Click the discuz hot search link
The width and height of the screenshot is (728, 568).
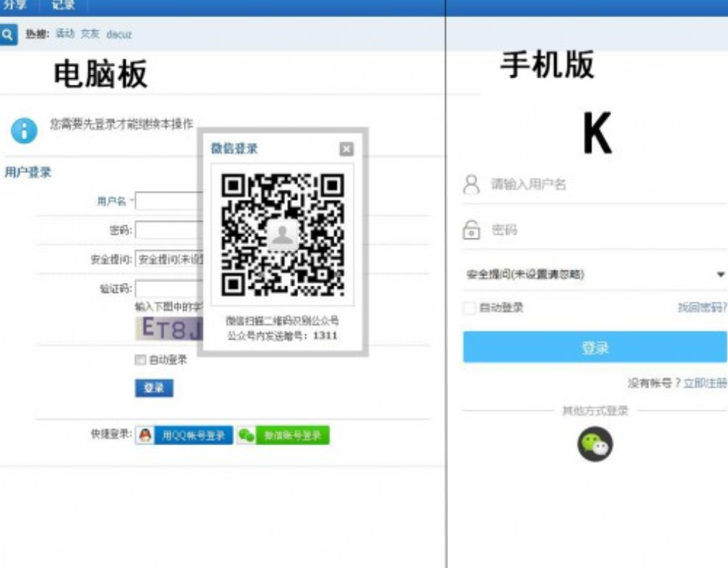(x=119, y=34)
